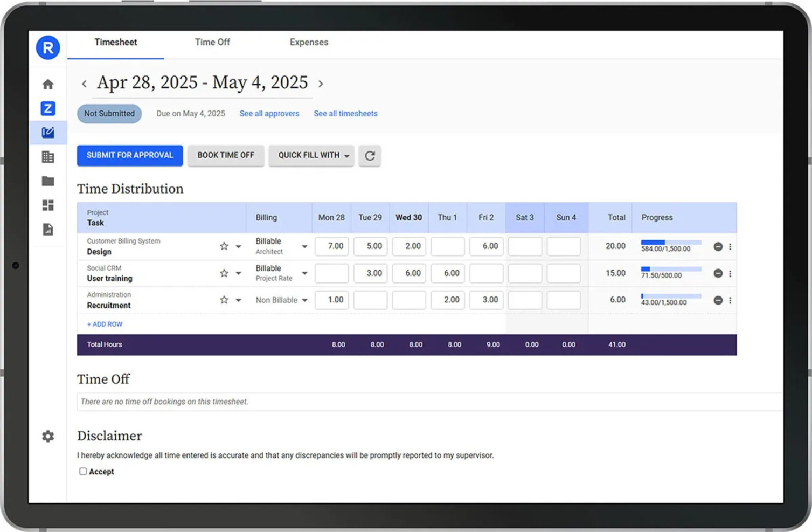Expand the Non Billable dropdown on Recruitment row
This screenshot has height=532, width=812.
[304, 300]
